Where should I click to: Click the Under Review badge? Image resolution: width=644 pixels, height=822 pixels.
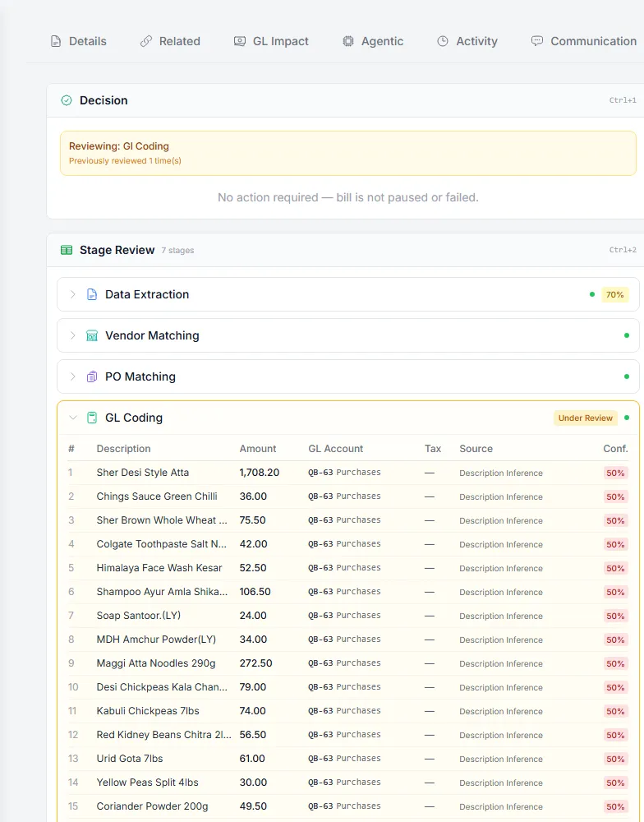[x=586, y=418]
